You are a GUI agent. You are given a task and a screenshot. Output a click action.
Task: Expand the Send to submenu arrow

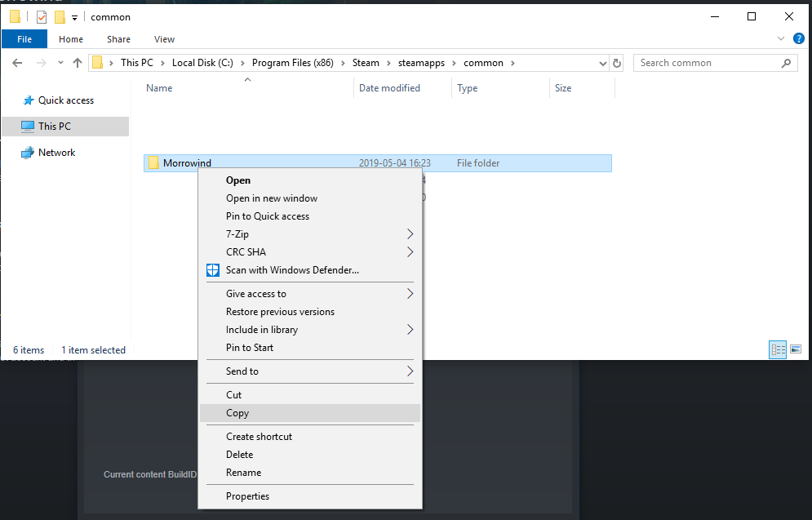(x=410, y=371)
